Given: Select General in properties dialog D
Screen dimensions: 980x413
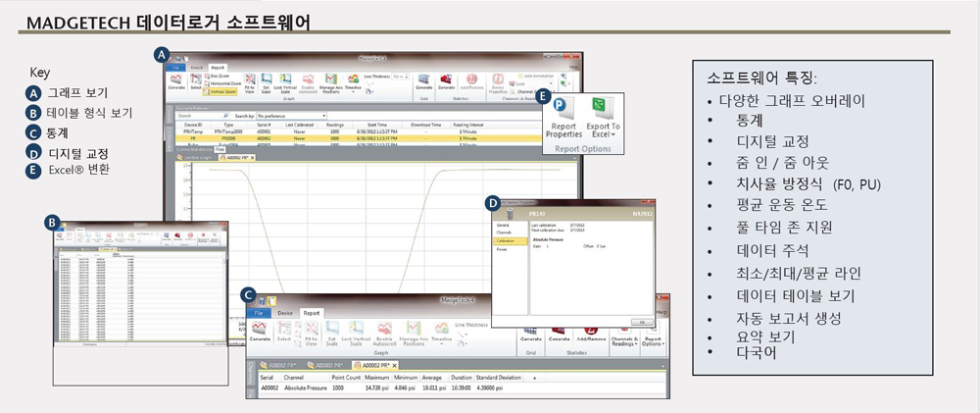Looking at the screenshot, I should 503,224.
